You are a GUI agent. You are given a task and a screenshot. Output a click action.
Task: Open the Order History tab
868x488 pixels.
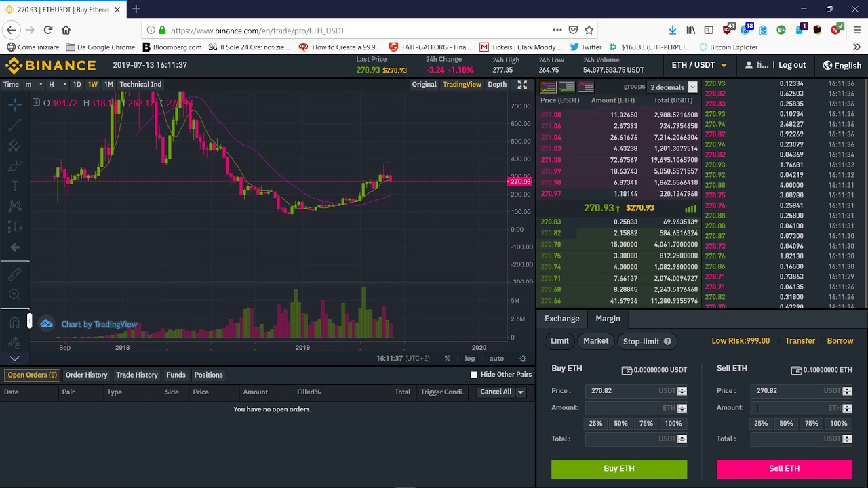tap(86, 375)
